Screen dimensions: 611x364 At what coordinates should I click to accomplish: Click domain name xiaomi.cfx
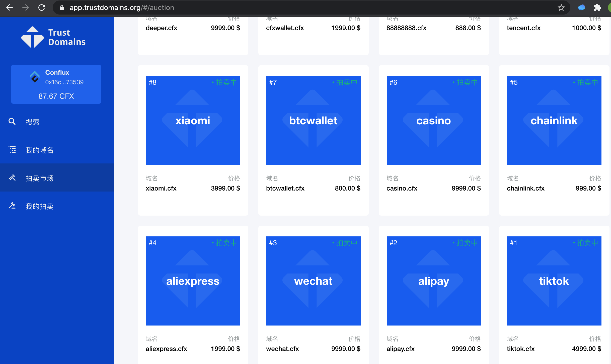(161, 188)
